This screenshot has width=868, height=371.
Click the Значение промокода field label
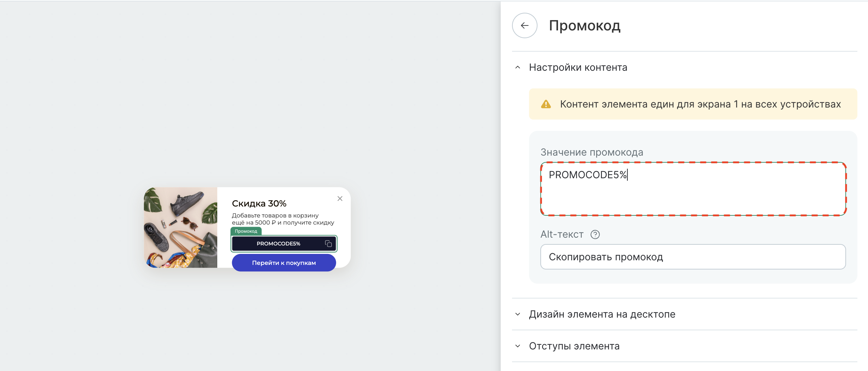click(x=592, y=152)
